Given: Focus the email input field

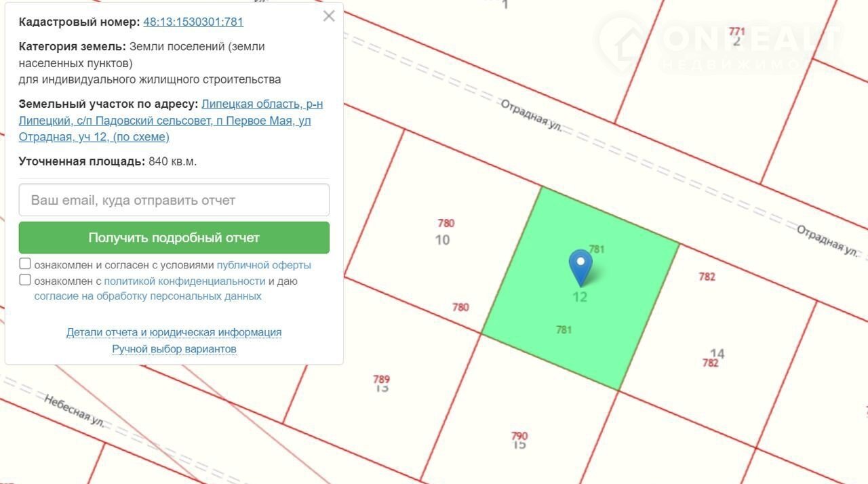Looking at the screenshot, I should 174,201.
